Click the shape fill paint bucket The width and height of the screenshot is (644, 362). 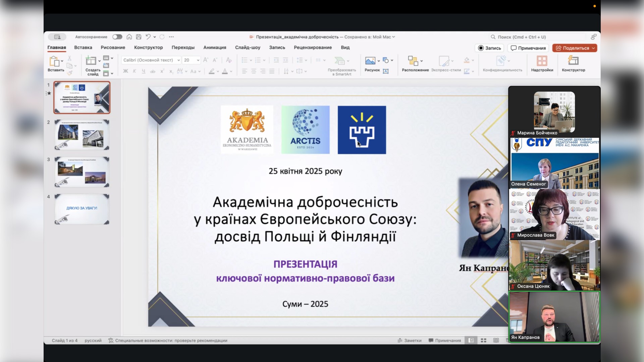pyautogui.click(x=467, y=60)
